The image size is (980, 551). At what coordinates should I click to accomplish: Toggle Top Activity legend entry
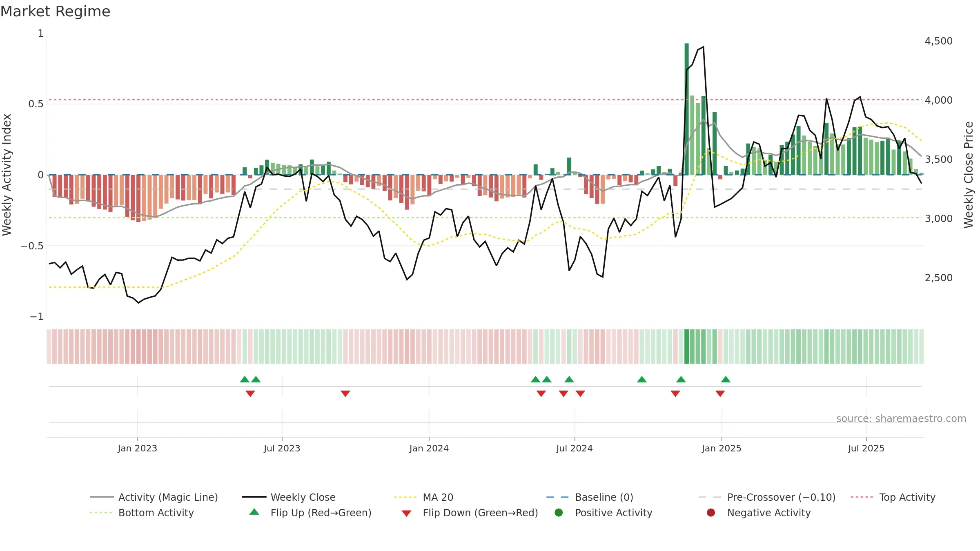coord(893,497)
